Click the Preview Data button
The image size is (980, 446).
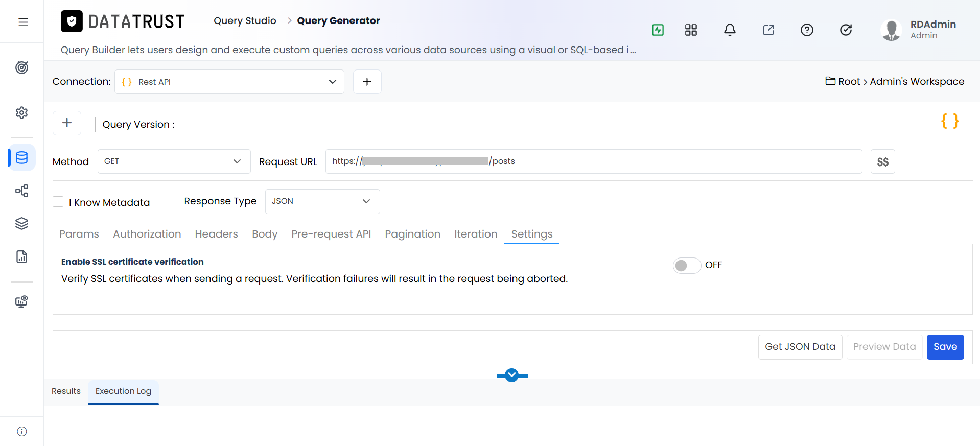point(884,347)
